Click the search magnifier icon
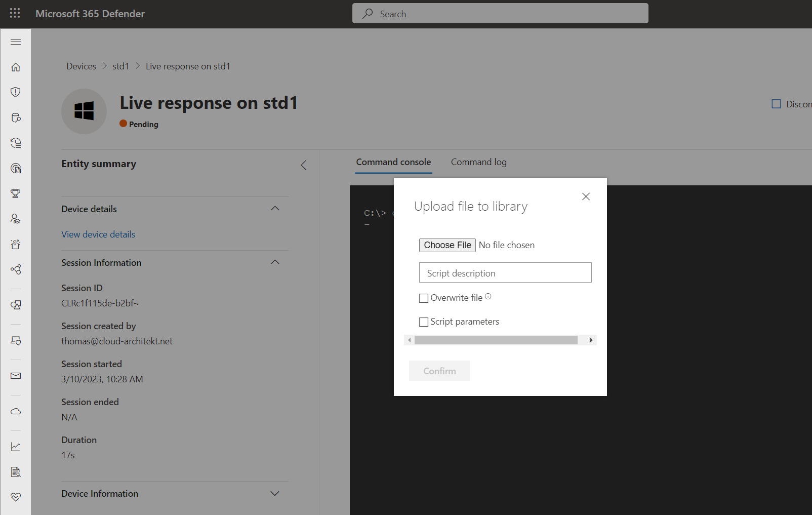812x515 pixels. click(x=368, y=14)
